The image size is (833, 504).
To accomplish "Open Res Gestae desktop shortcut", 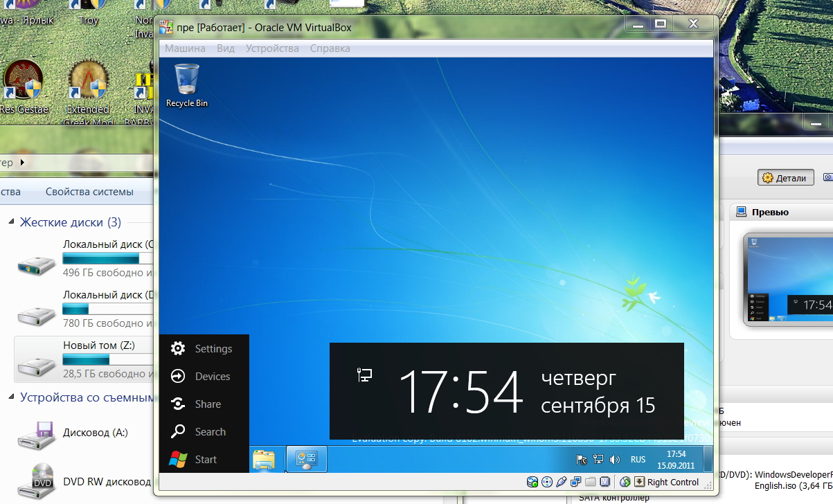I will pos(24,87).
